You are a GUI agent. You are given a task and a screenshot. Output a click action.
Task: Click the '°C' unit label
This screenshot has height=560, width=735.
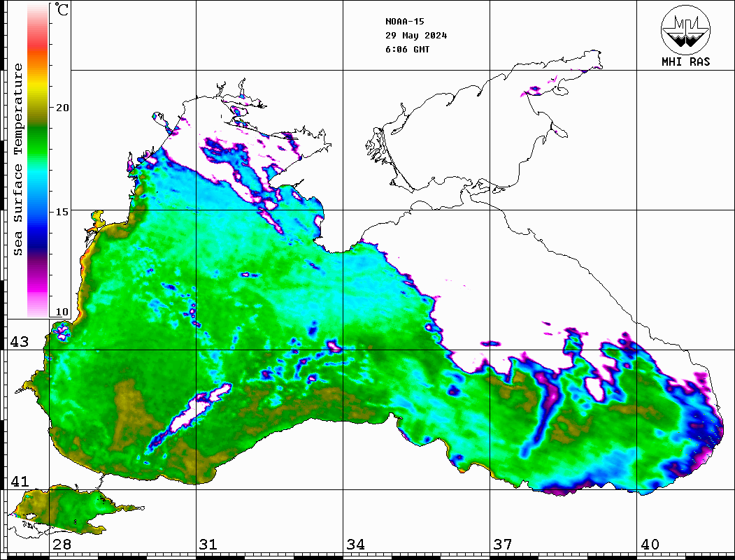62,9
